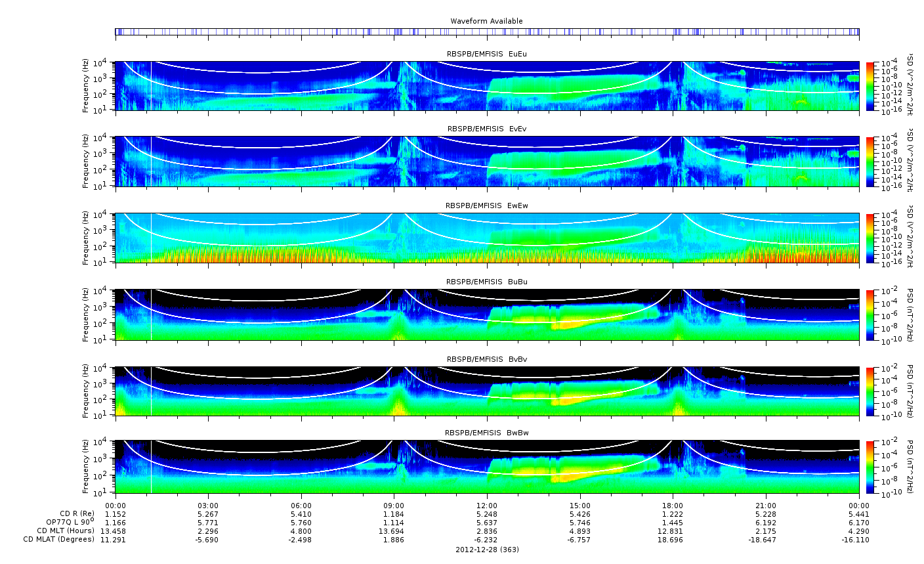
Task: Click the "21:00" time tick label
Action: pos(766,505)
